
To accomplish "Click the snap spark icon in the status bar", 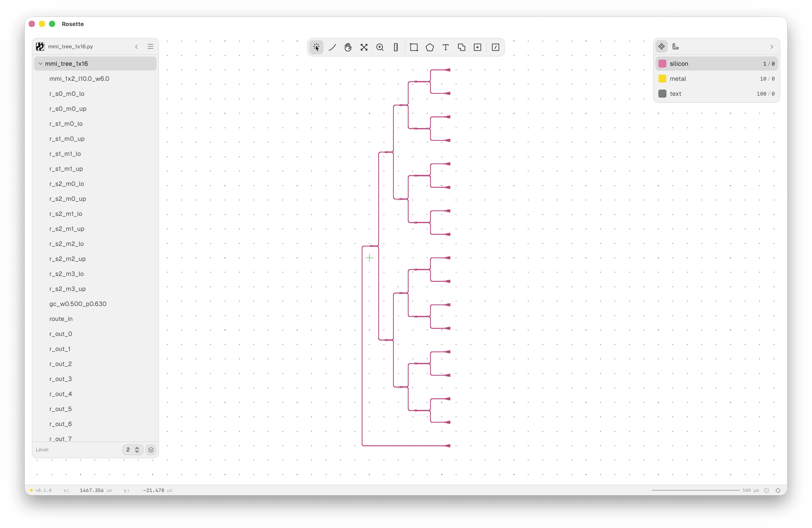I will click(x=766, y=490).
